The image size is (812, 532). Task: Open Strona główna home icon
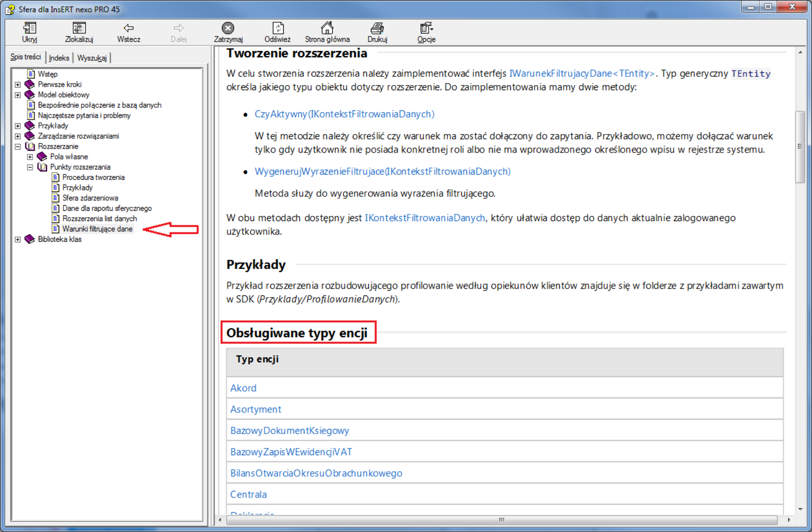pyautogui.click(x=327, y=28)
